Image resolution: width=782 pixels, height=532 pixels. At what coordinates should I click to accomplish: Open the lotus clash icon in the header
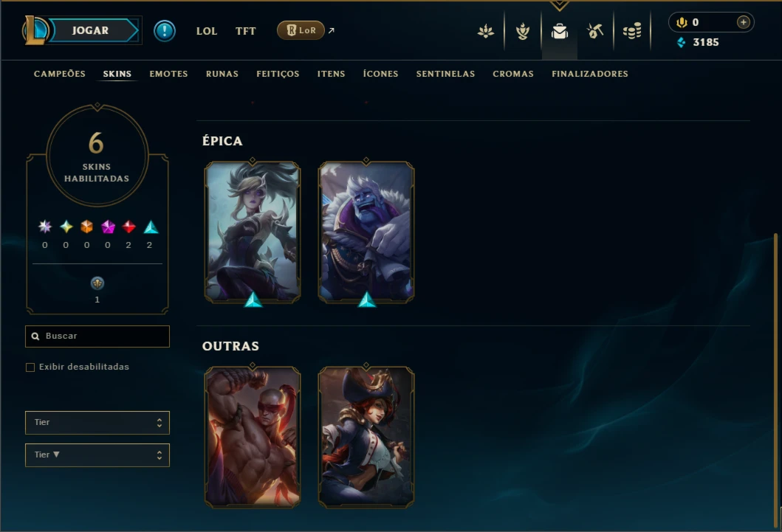pos(485,32)
